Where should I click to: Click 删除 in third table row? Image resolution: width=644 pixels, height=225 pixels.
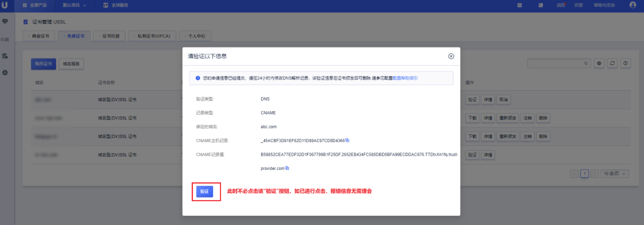543,136
